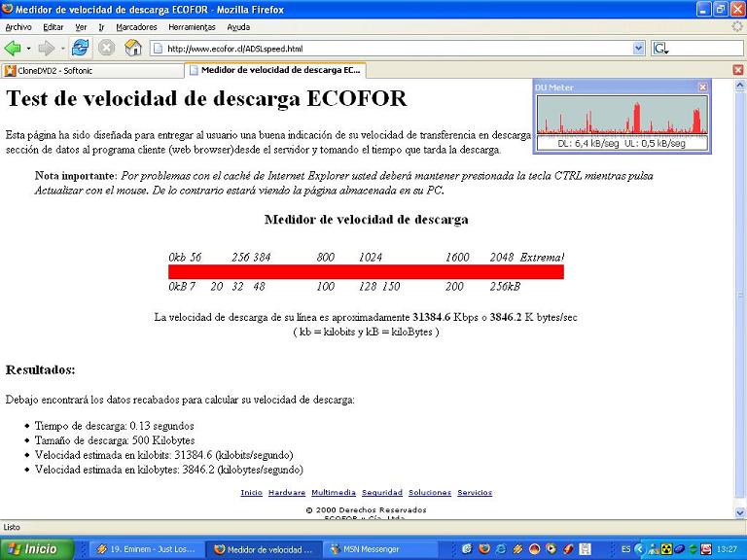Click the white document quick launch icon
This screenshot has width=747, height=560.
pos(586,549)
